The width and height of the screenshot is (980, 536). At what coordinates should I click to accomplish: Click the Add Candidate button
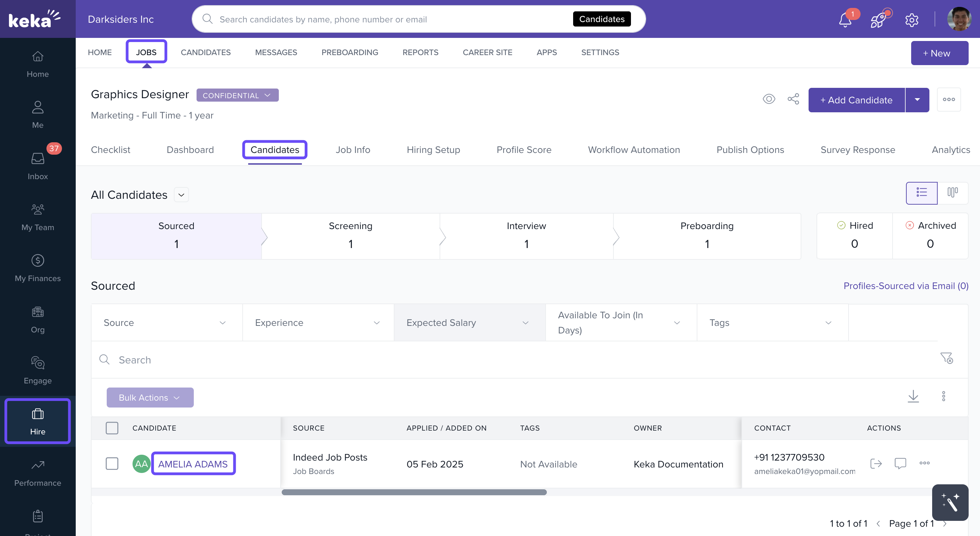pyautogui.click(x=856, y=100)
